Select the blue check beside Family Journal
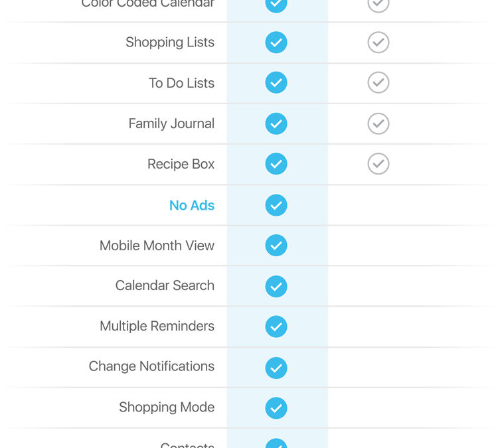Viewport: 498px width, 448px height. click(276, 123)
